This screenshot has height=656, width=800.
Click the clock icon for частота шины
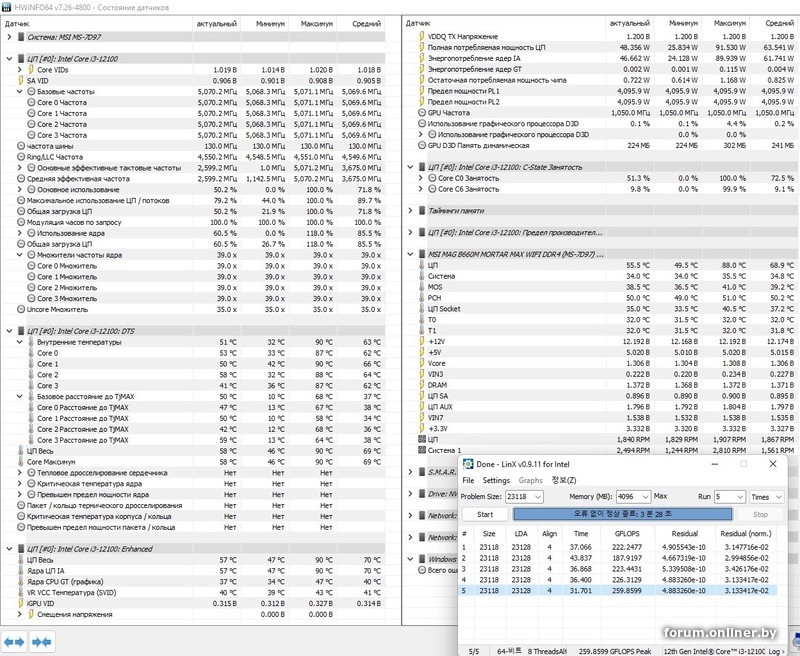click(x=19, y=146)
